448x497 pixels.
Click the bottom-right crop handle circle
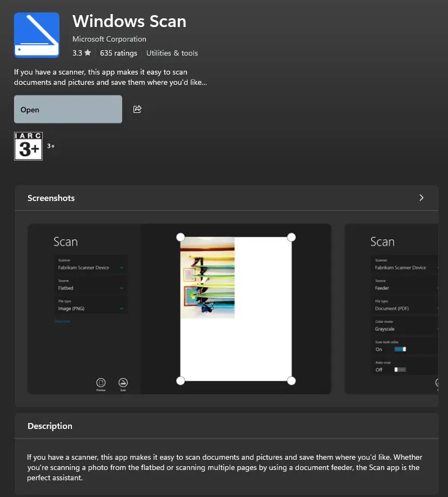291,381
